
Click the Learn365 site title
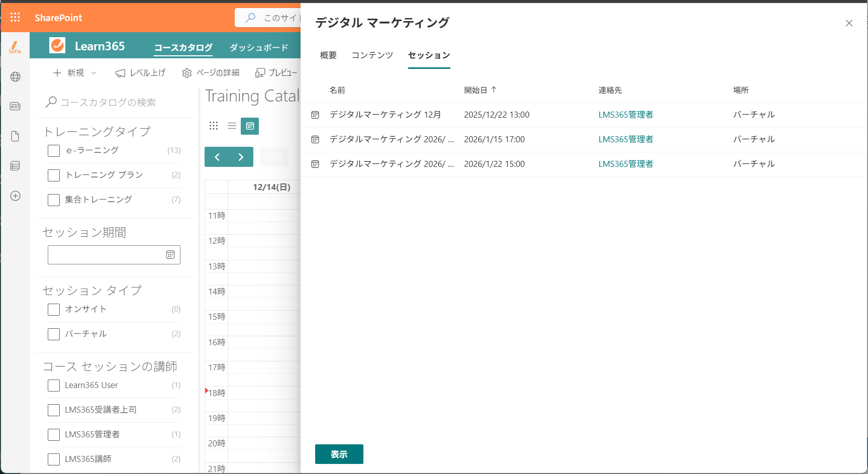tap(100, 46)
